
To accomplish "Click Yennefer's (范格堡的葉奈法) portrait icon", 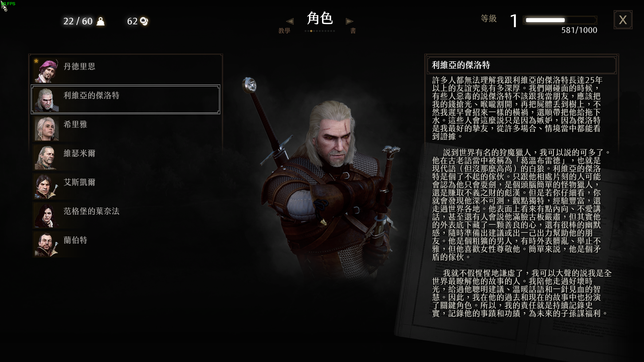I will (46, 216).
